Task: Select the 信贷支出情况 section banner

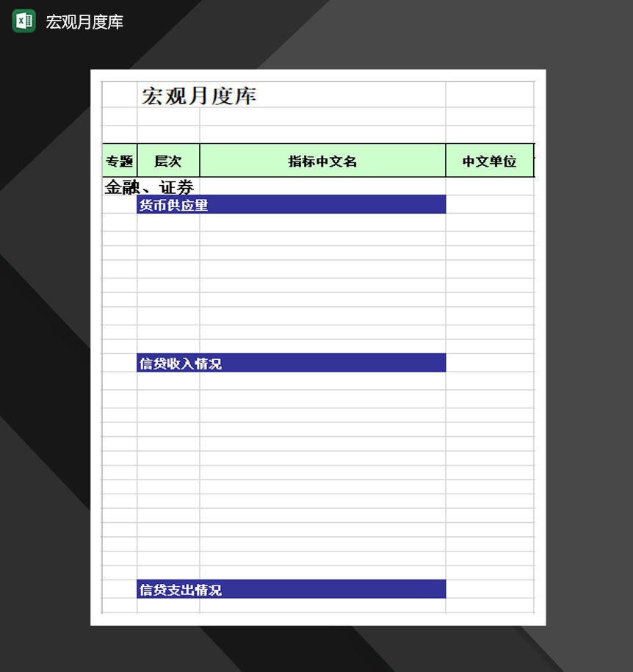Action: point(291,588)
